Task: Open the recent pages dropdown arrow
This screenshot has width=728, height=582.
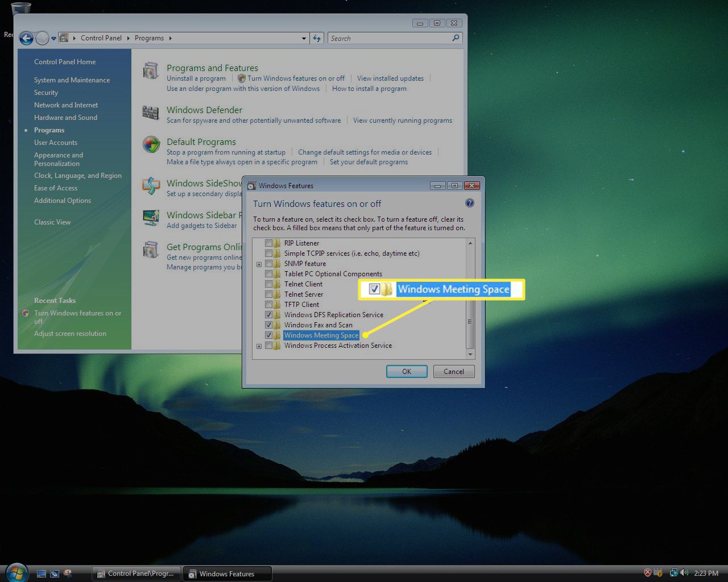Action: pos(54,39)
